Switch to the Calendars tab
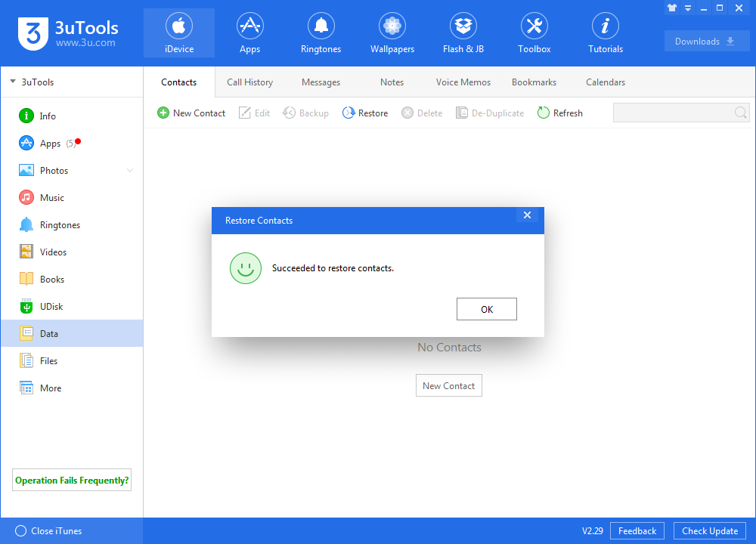The height and width of the screenshot is (544, 756). tap(606, 82)
